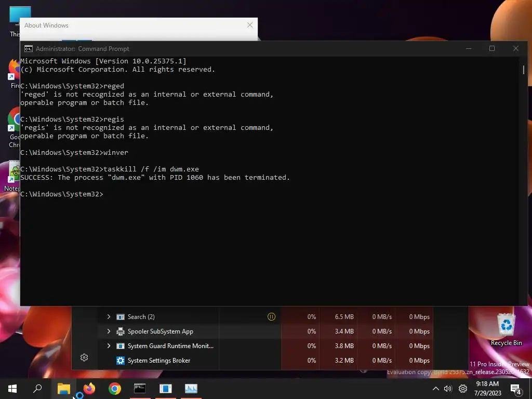This screenshot has height=399, width=532.
Task: Switch to About Windows taskbar icon
Action: [166, 389]
